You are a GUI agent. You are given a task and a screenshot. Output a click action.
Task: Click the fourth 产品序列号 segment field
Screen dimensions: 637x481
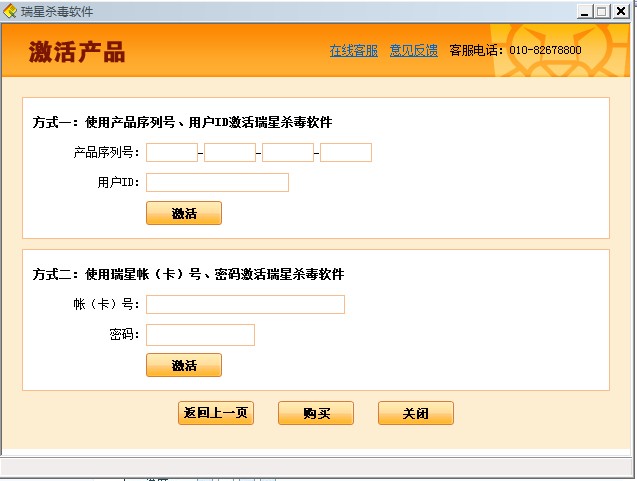pyautogui.click(x=346, y=152)
